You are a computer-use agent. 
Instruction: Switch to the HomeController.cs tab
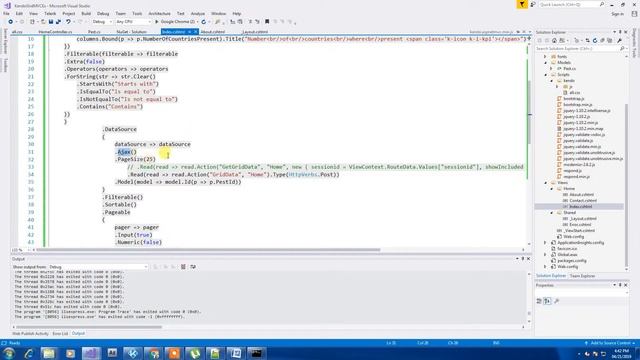coord(55,31)
